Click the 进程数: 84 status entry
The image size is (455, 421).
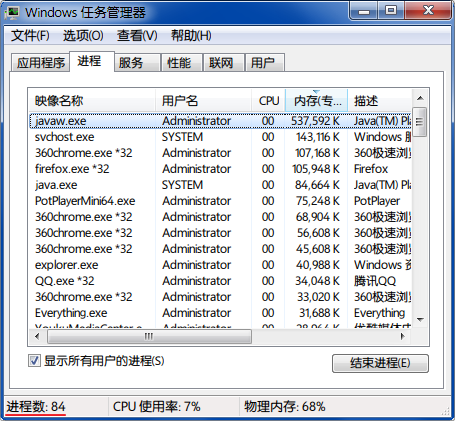click(x=36, y=407)
